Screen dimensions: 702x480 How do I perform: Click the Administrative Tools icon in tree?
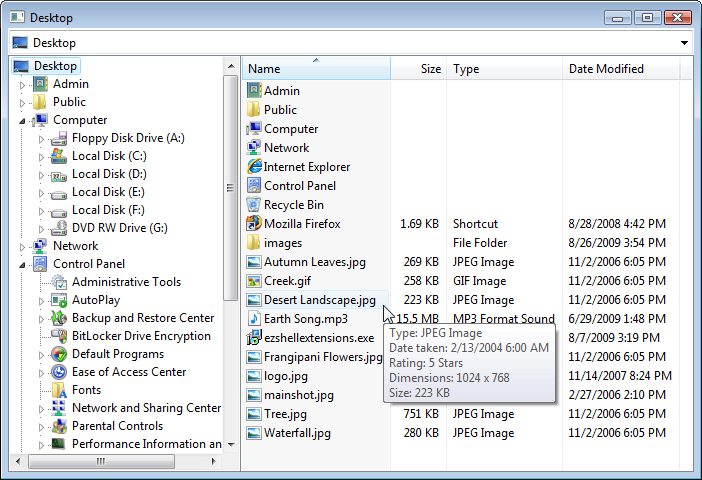click(59, 282)
